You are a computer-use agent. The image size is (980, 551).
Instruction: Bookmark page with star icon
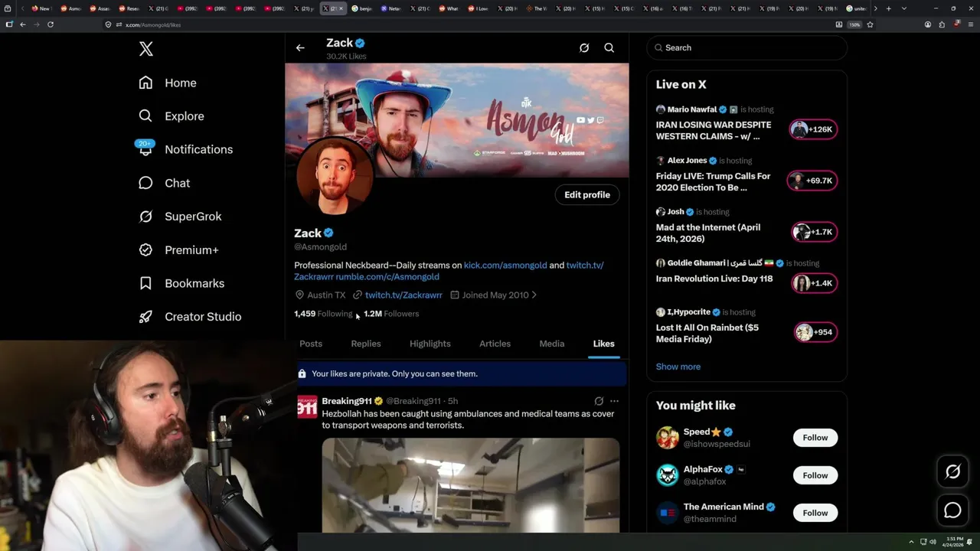[x=870, y=24]
